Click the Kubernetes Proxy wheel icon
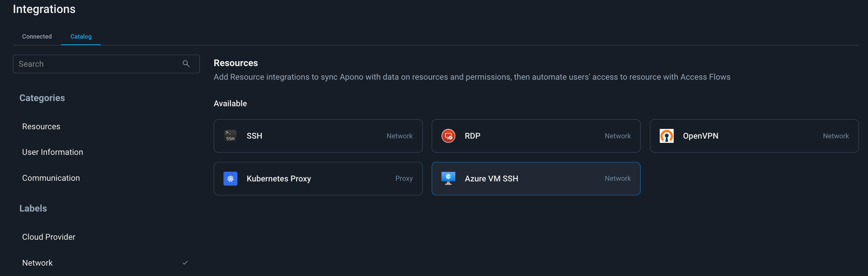 coord(230,178)
